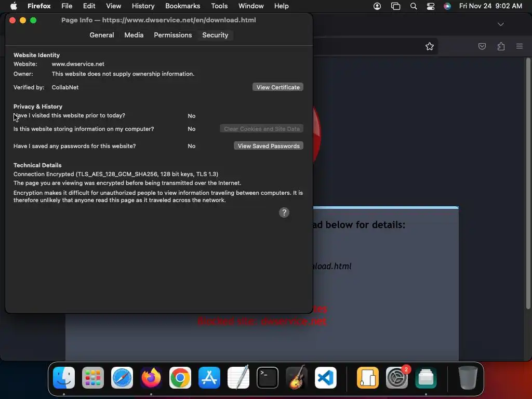Close the Page Info window
Image resolution: width=532 pixels, height=399 pixels.
tap(12, 20)
